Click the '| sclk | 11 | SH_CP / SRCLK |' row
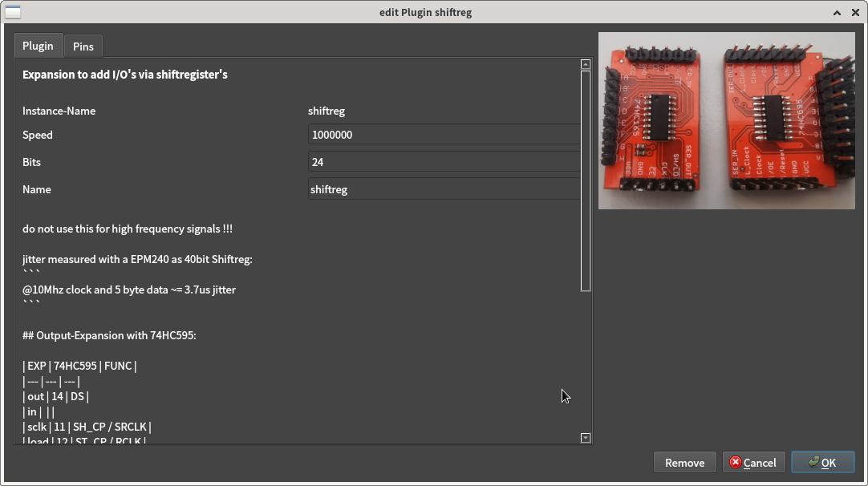Viewport: 868px width, 486px height. [87, 427]
